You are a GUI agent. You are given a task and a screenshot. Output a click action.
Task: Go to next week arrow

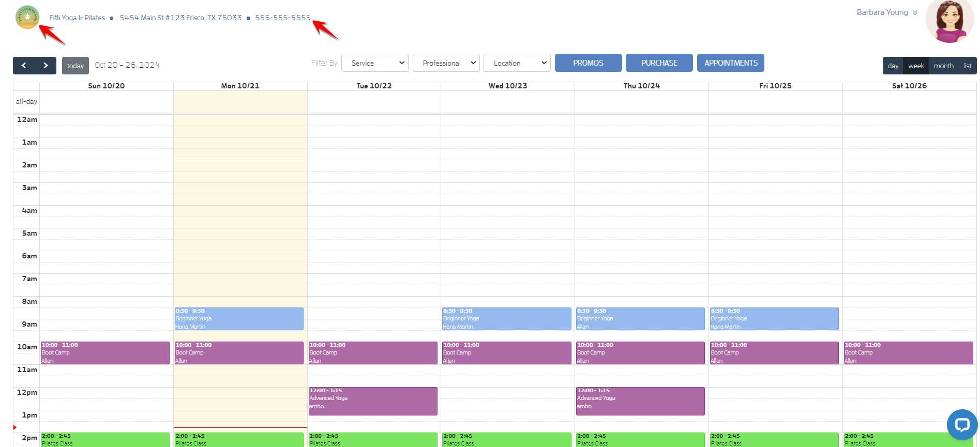(x=46, y=66)
